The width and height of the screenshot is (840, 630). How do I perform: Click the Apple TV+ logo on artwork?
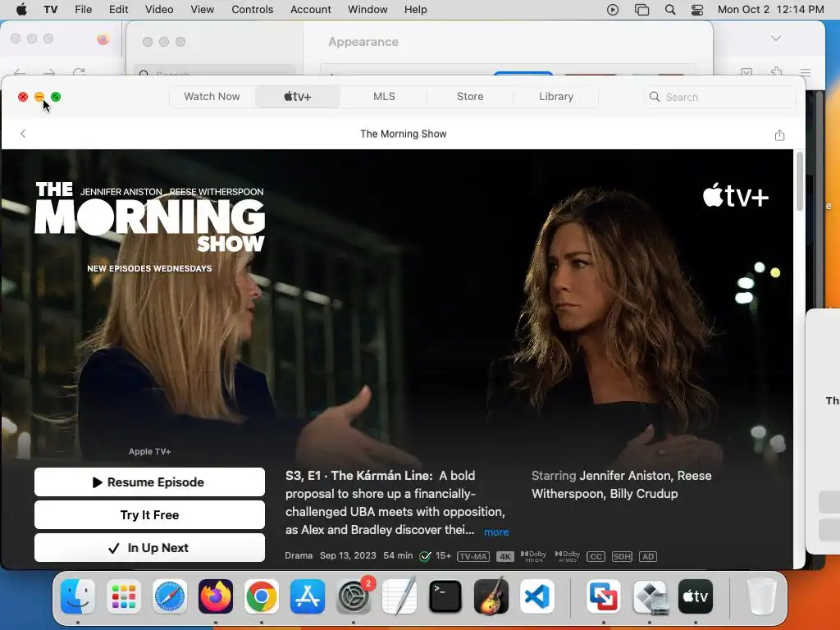(x=736, y=195)
